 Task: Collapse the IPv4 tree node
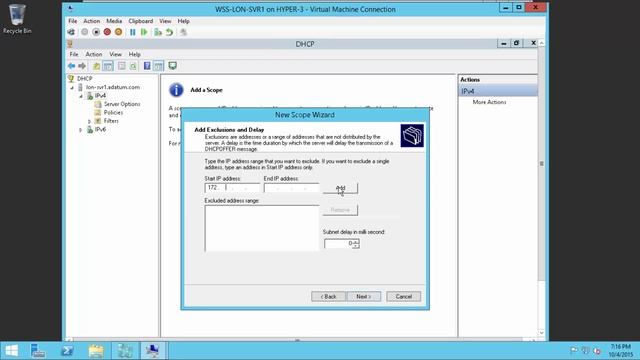tap(81, 96)
